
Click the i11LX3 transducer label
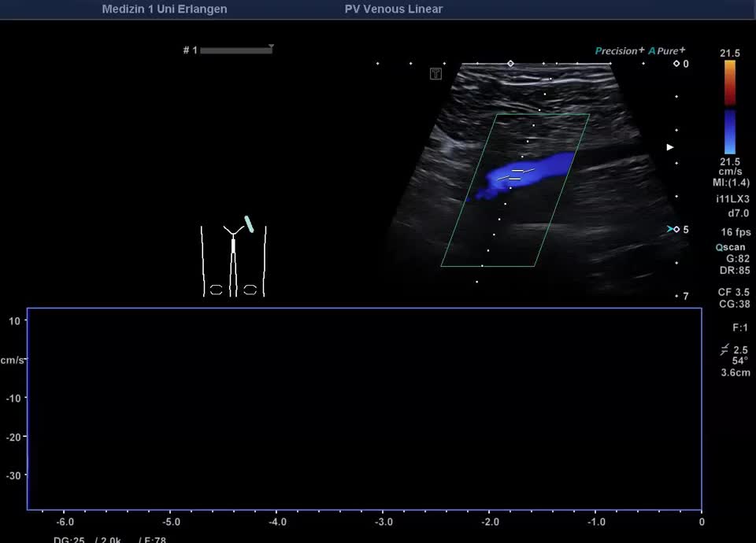732,199
